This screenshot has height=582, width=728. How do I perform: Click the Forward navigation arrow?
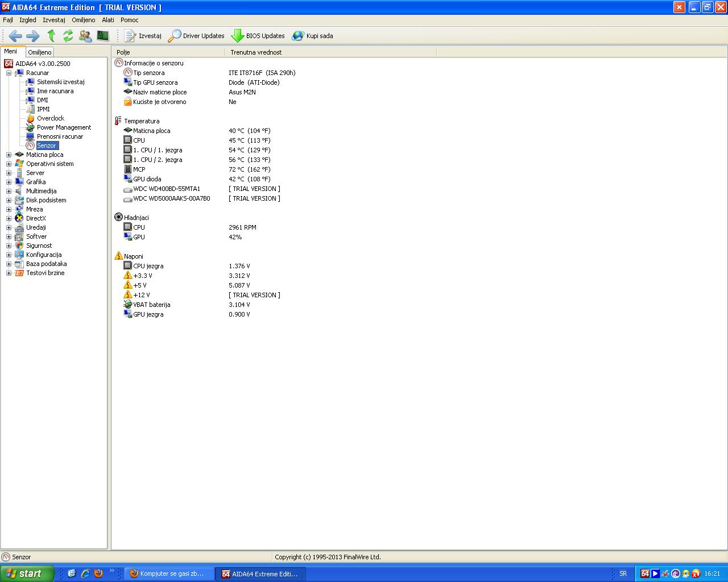pos(33,36)
